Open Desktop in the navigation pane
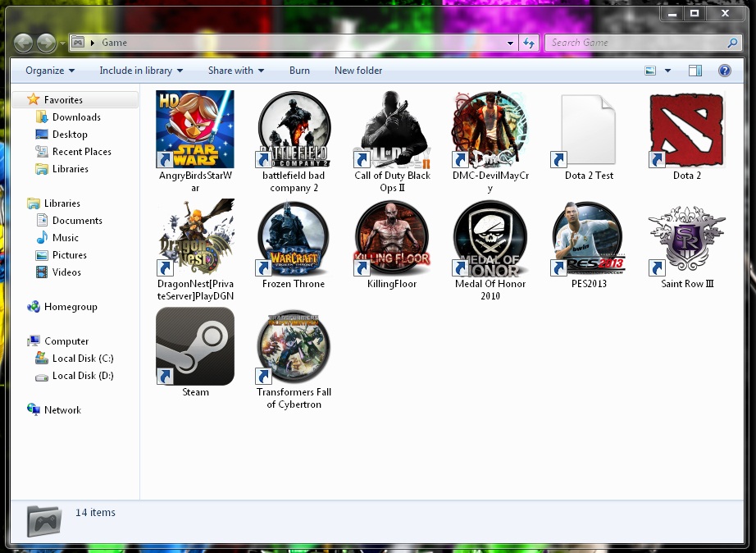This screenshot has height=553, width=756. tap(70, 135)
